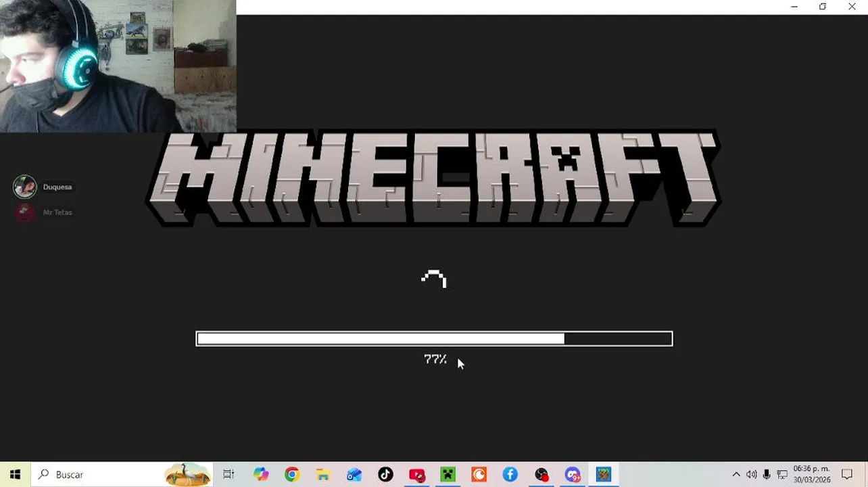Launch Copilot from the taskbar

click(x=261, y=474)
